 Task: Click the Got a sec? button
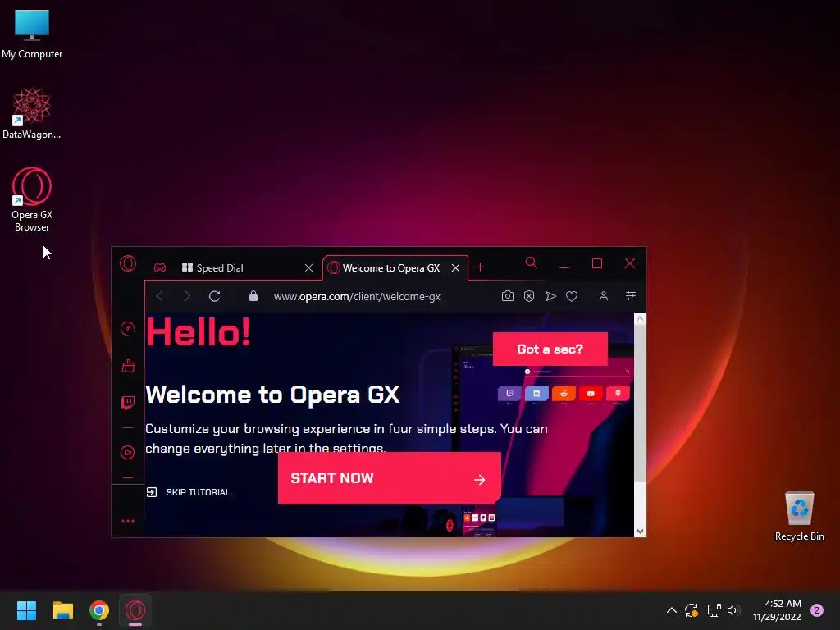[x=550, y=349]
